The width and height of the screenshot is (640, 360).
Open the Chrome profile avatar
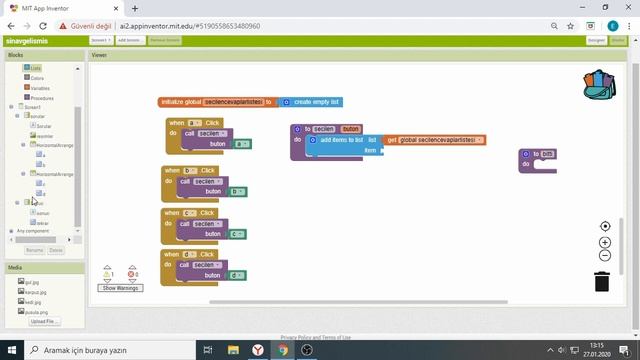click(x=613, y=26)
